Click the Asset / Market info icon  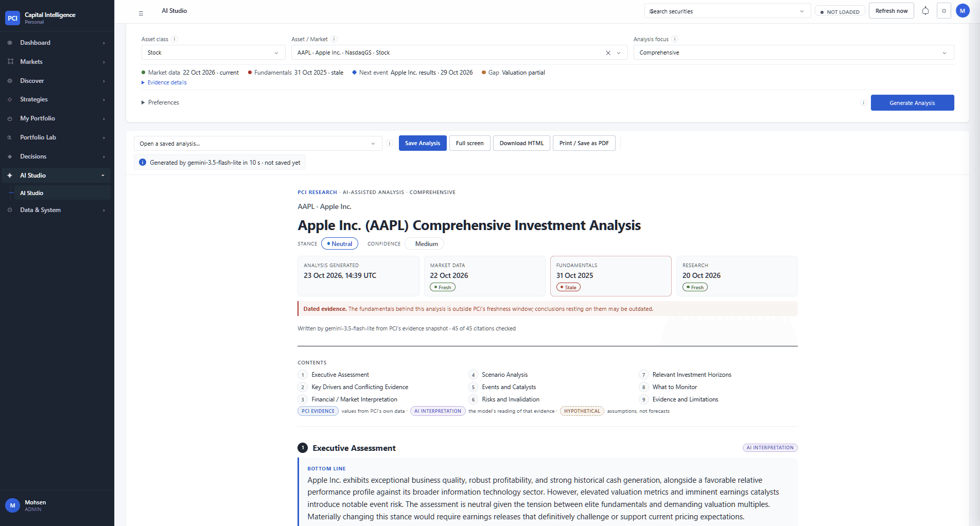(334, 39)
